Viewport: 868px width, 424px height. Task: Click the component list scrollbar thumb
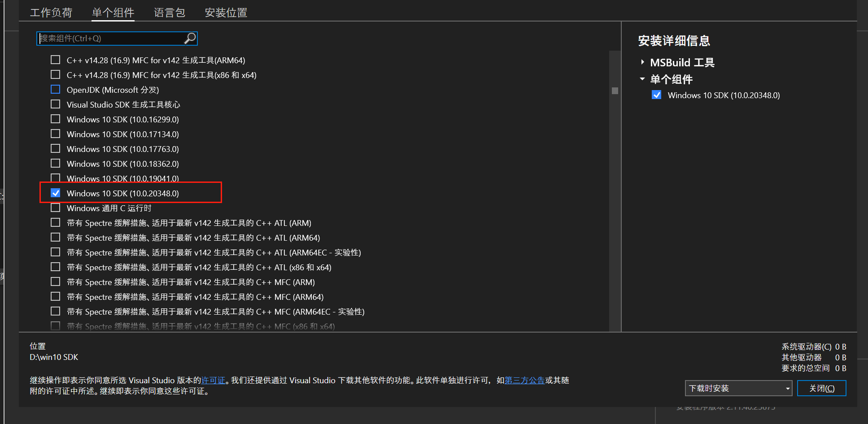click(615, 90)
